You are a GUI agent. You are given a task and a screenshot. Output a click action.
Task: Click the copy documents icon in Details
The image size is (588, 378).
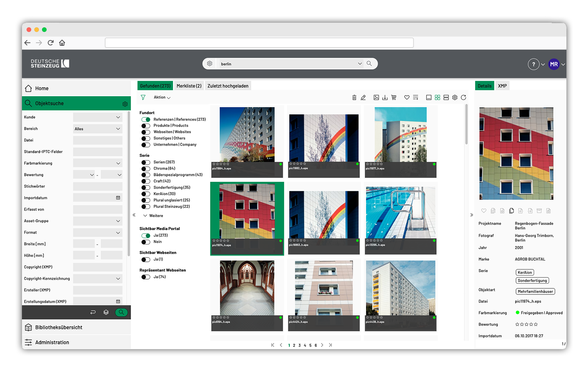[x=511, y=211]
